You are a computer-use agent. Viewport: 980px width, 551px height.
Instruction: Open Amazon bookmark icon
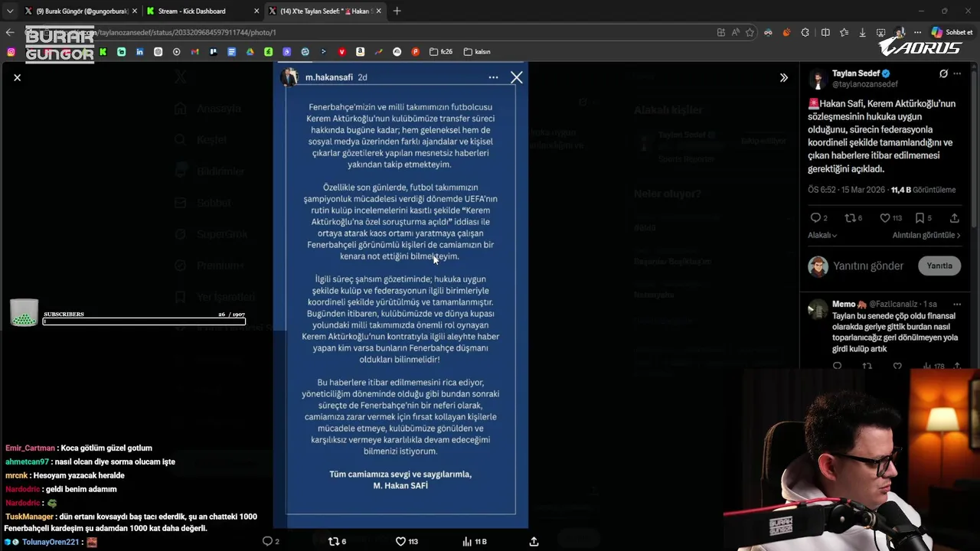(x=360, y=52)
